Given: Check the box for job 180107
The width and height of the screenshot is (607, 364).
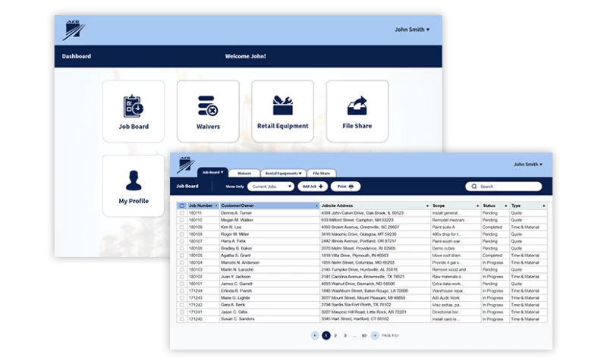Looking at the screenshot, I should (182, 241).
